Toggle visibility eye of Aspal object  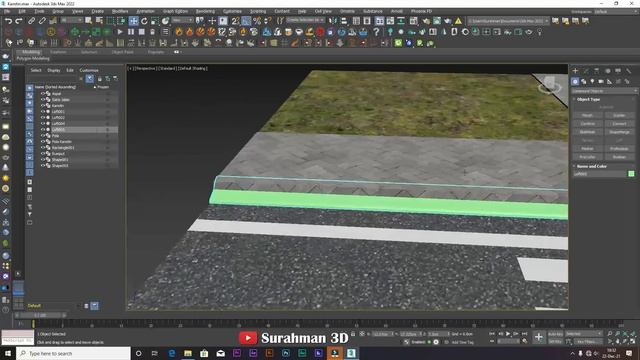pyautogui.click(x=42, y=93)
